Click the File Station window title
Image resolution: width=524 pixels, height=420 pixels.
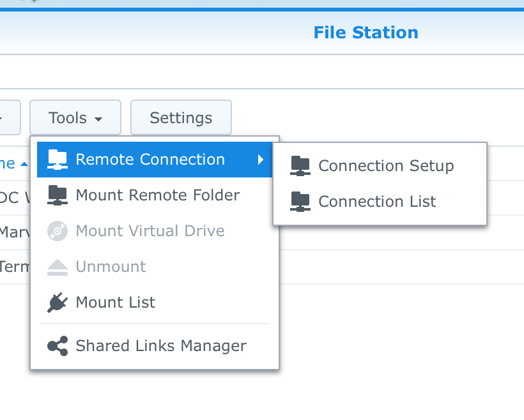pyautogui.click(x=366, y=33)
